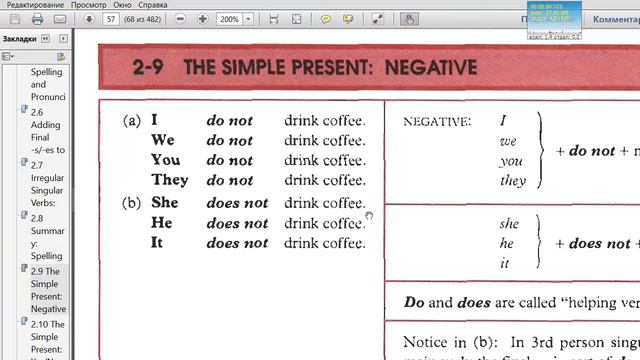640x360 pixels.
Task: Click the page number field showing 57
Action: pos(111,19)
